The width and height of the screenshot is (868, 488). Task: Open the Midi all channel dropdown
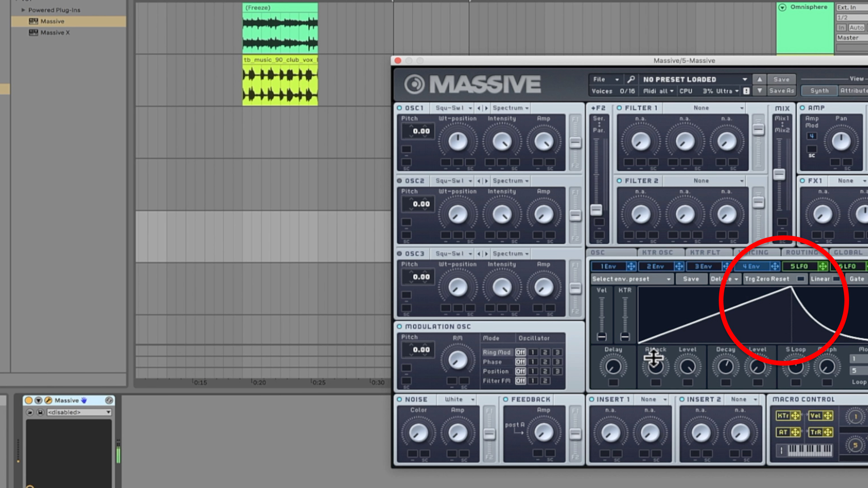pyautogui.click(x=658, y=91)
